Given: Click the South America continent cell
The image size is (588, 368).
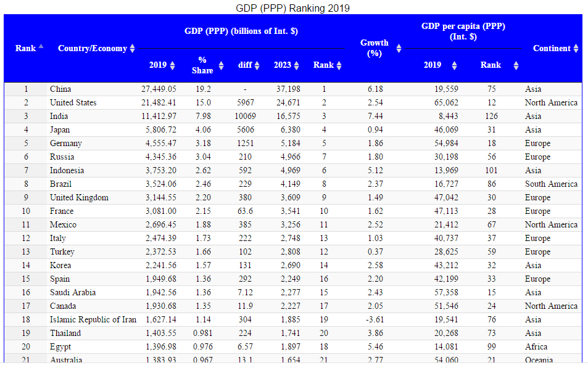Looking at the screenshot, I should click(551, 184).
